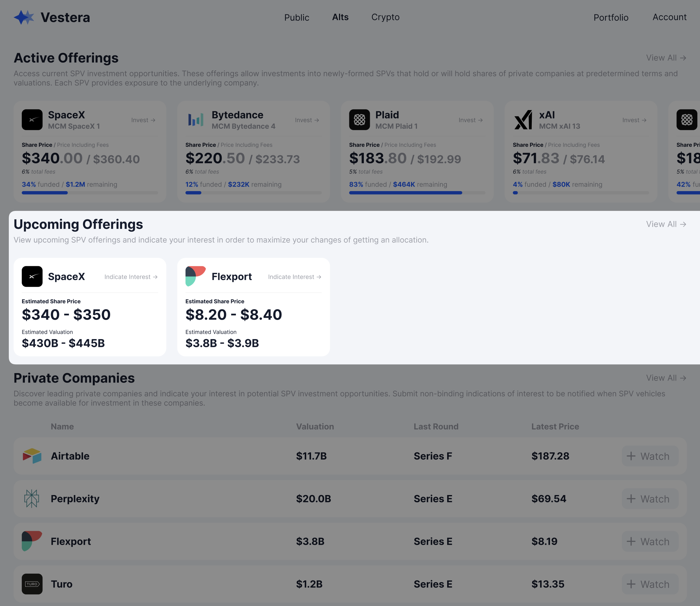Click the xAI logo icon
This screenshot has height=606, width=700.
pyautogui.click(x=523, y=120)
